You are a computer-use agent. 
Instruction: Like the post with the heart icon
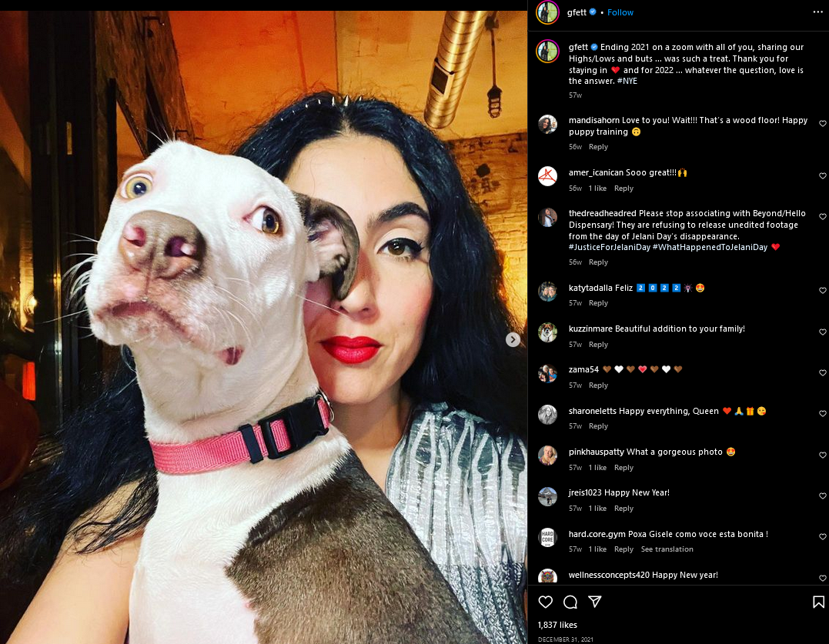[x=545, y=602]
